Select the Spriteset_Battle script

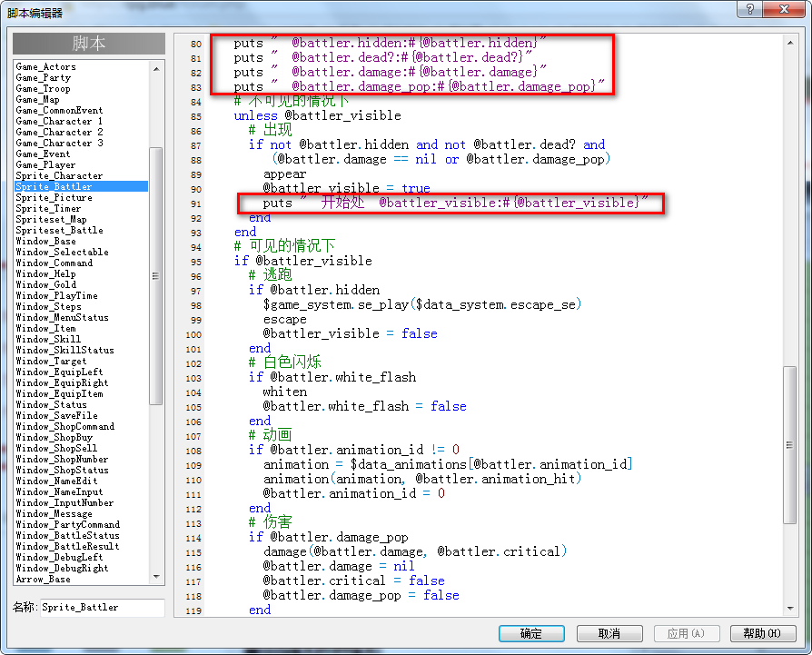60,230
